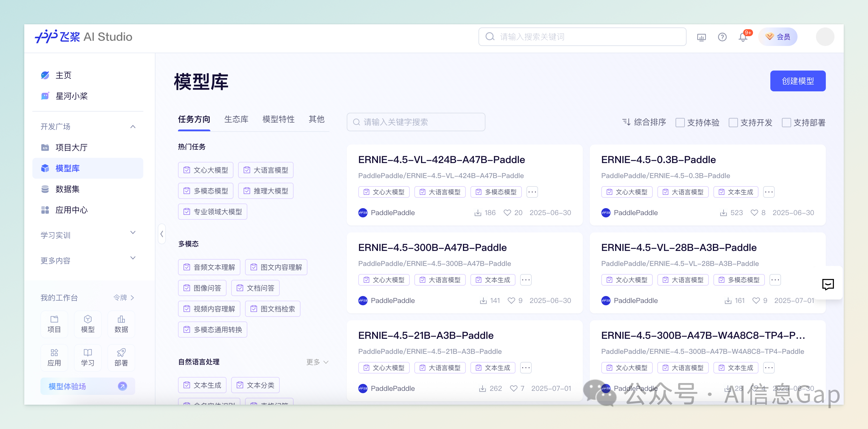Toggle the 推理大模型 task filter tag
This screenshot has height=429, width=868.
[x=266, y=191]
